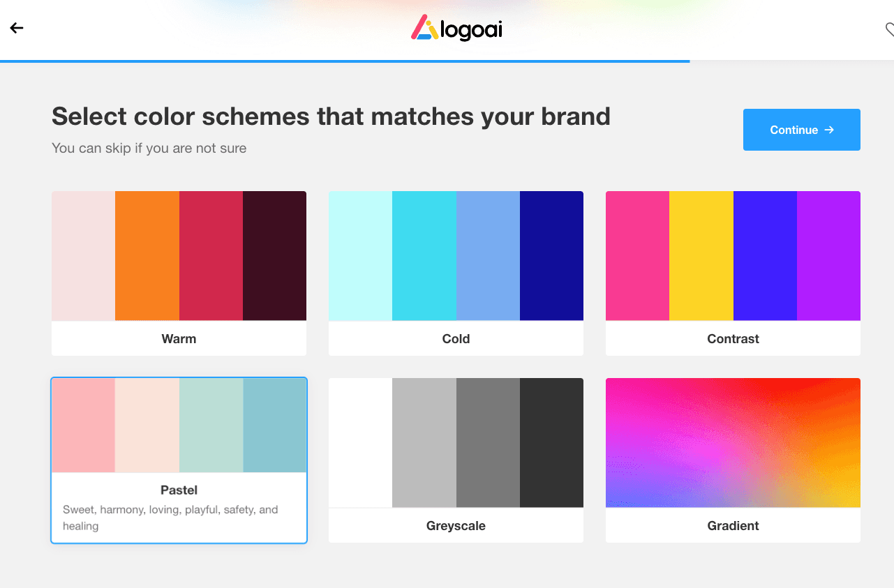Viewport: 894px width, 588px height.
Task: Click the Warm label text
Action: coord(179,339)
